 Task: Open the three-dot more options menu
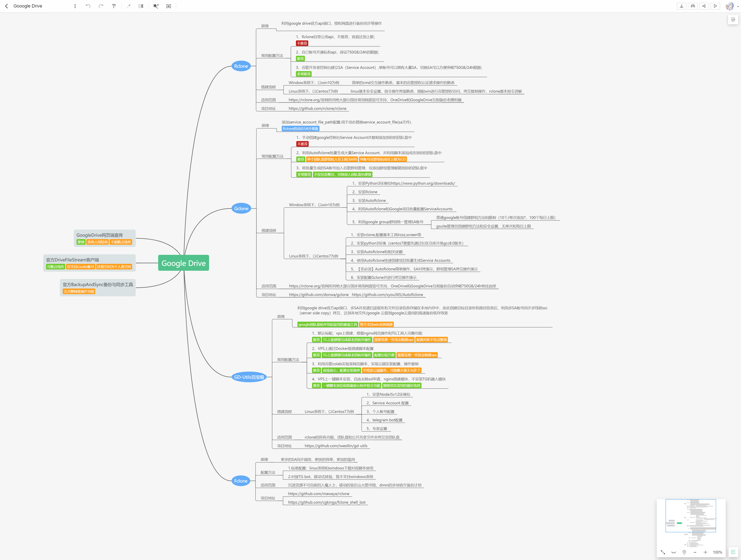click(x=75, y=6)
